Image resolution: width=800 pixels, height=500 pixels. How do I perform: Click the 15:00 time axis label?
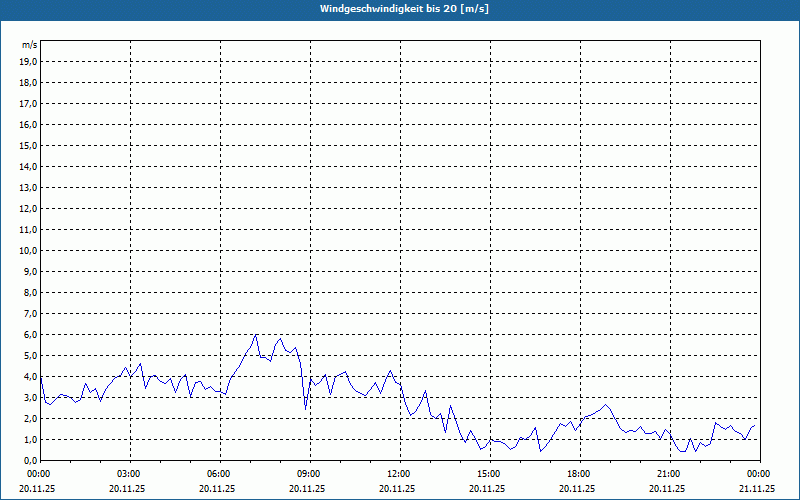[489, 474]
